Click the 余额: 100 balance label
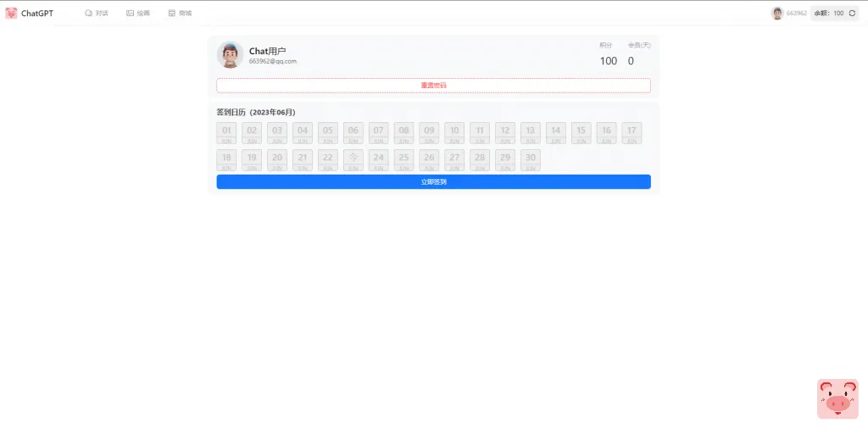The image size is (868, 429). point(829,14)
